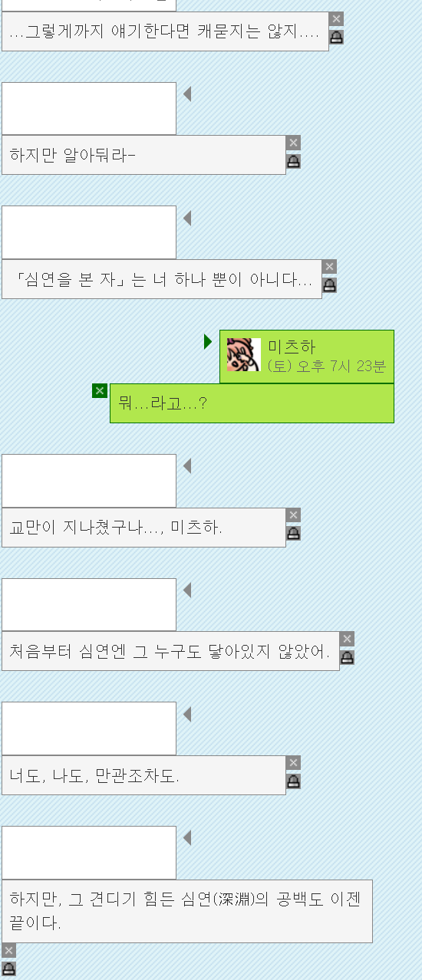Delete the '교만이 지나쳤구나..., 미츠하' message
Screen dimensions: 422x980
(x=293, y=515)
